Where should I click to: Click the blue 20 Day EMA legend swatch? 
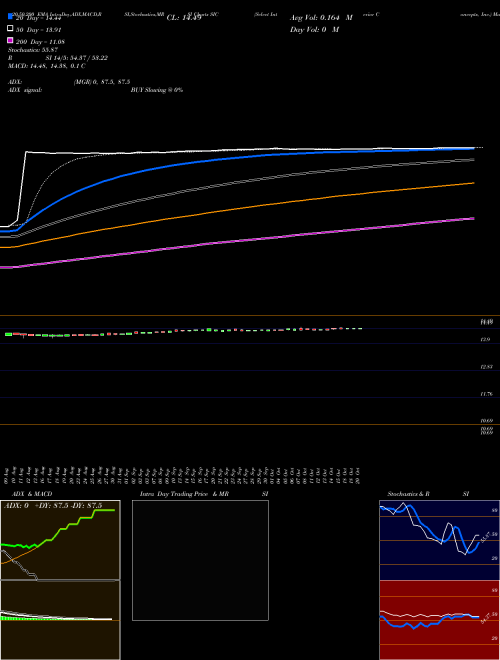pos(11,16)
